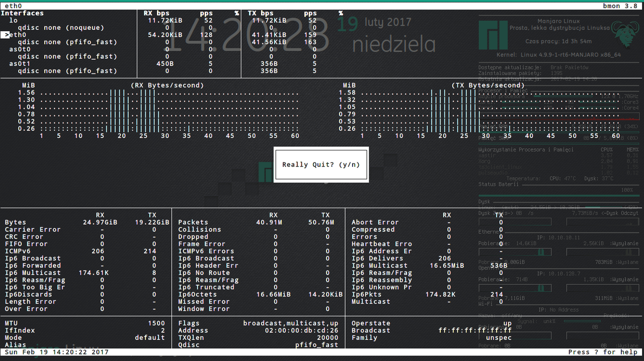Select the as0t1 interface entry

tap(20, 64)
